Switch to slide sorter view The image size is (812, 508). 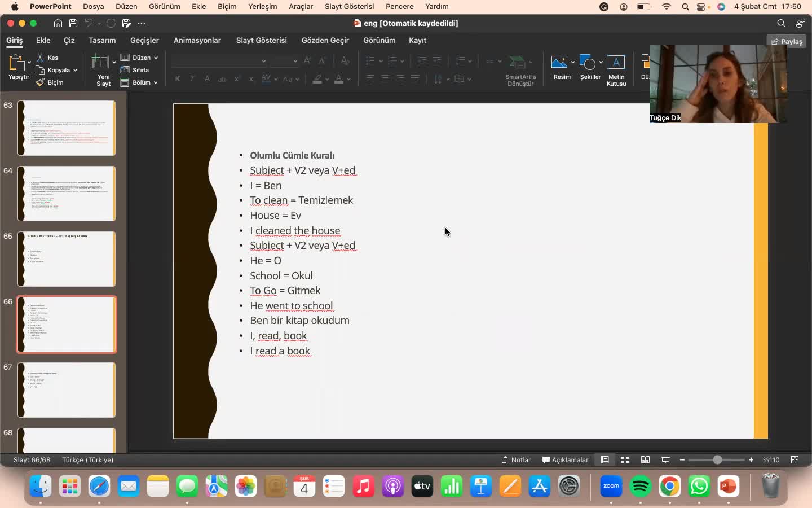(x=625, y=460)
